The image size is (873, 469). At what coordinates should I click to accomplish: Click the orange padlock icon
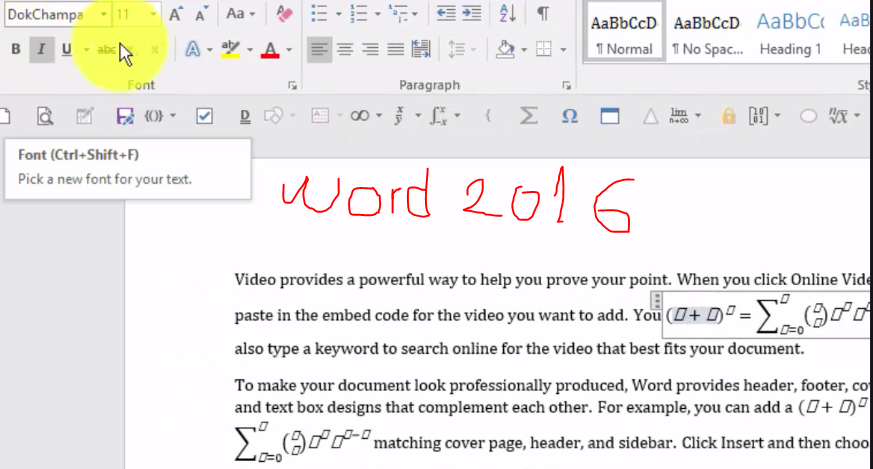click(728, 116)
